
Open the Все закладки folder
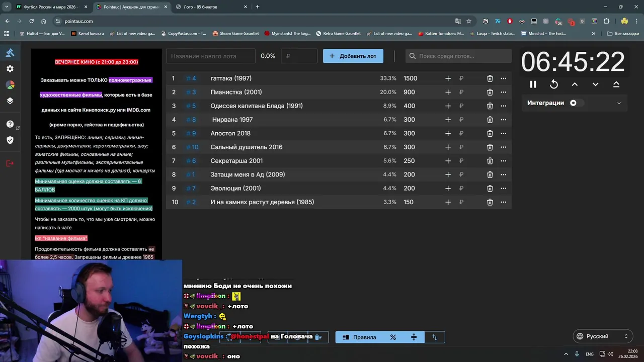point(623,34)
